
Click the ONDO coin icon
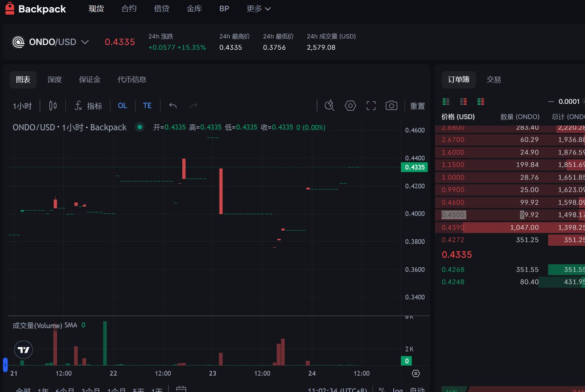[18, 42]
